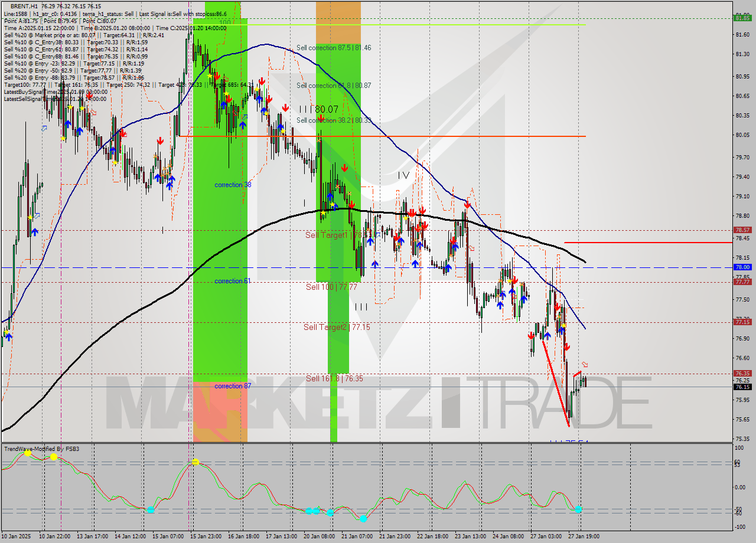The image size is (756, 543).
Task: Click the '21 Jan 23:00' time label
Action: (x=395, y=537)
